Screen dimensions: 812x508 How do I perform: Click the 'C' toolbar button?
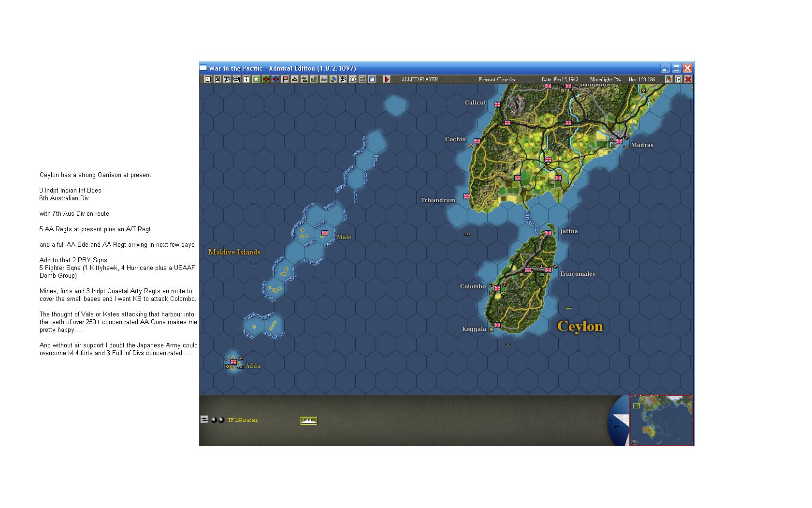[679, 79]
